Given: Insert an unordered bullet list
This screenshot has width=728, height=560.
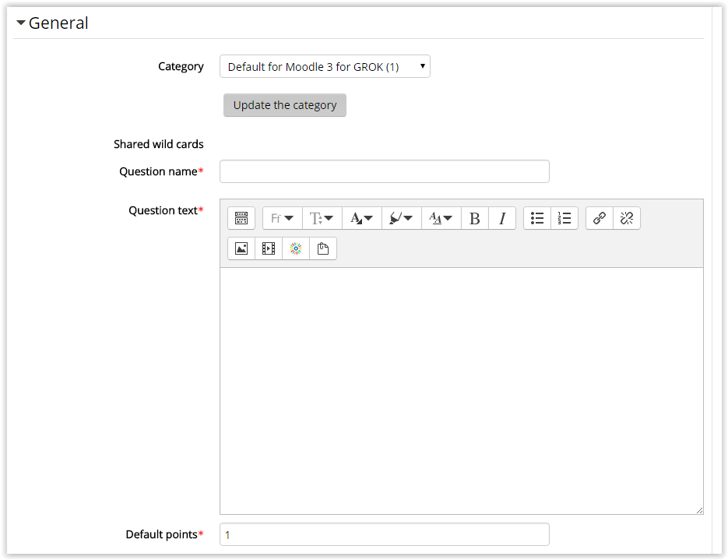Looking at the screenshot, I should point(537,218).
